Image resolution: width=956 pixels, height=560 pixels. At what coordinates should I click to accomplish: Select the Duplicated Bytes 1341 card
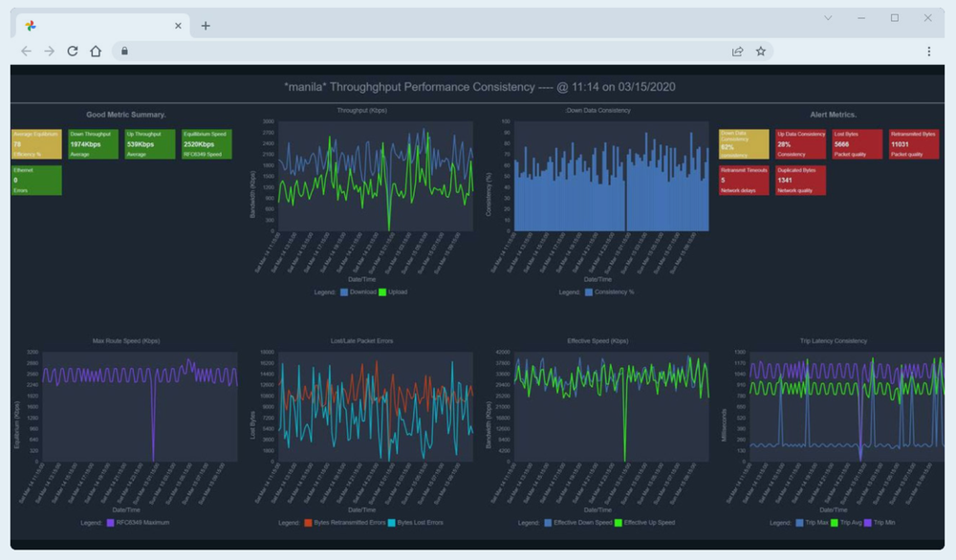coord(800,181)
